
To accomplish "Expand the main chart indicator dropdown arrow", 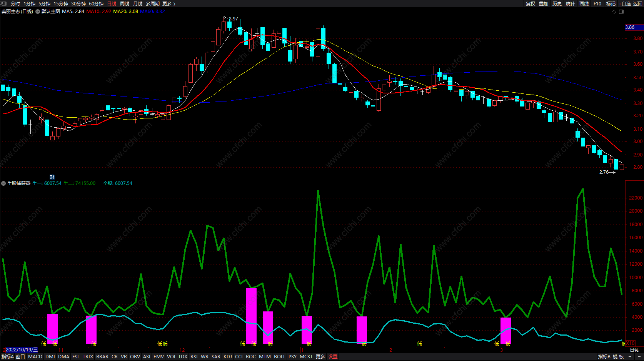I will [38, 12].
